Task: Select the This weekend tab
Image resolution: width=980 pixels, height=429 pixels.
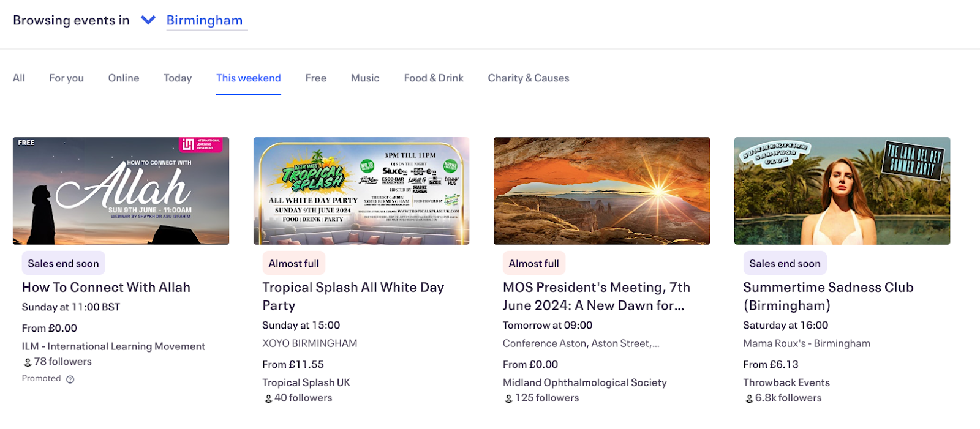Action: click(x=249, y=78)
